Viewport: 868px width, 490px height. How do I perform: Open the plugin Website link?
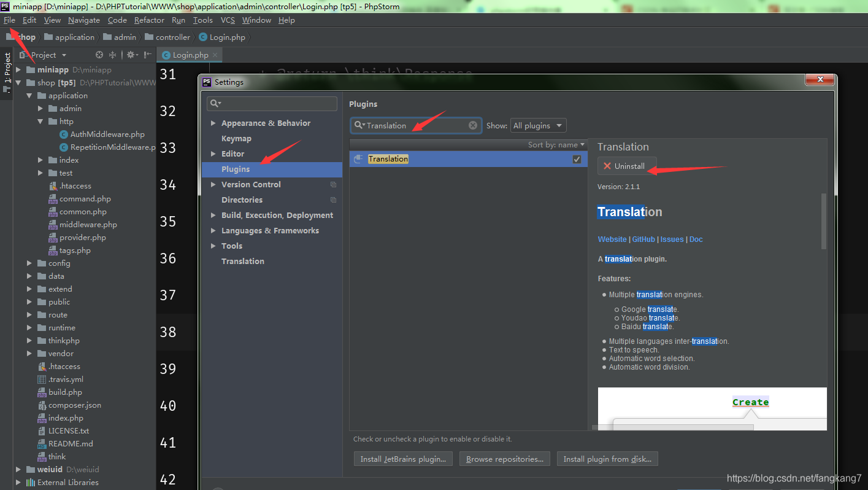pos(612,239)
